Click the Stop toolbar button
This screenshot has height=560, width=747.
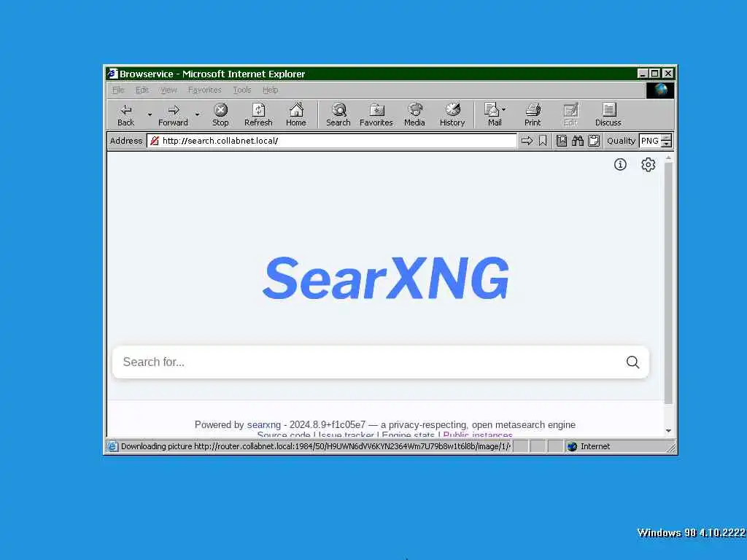(220, 115)
